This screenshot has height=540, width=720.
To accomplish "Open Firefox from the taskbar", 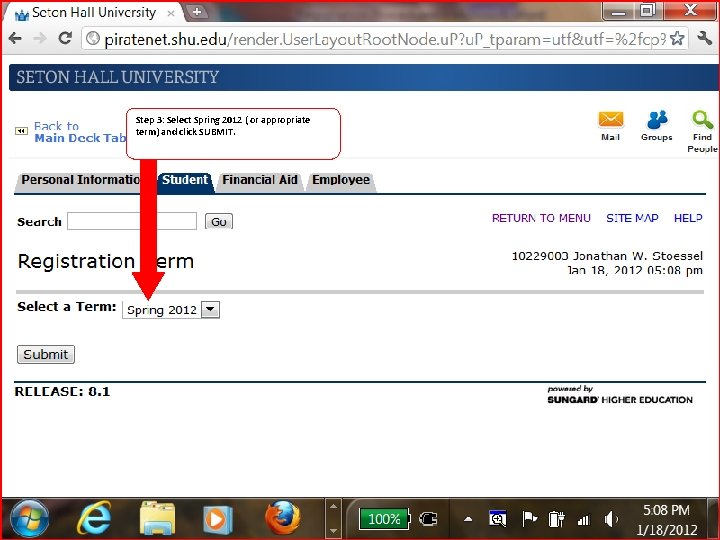I will (x=283, y=519).
